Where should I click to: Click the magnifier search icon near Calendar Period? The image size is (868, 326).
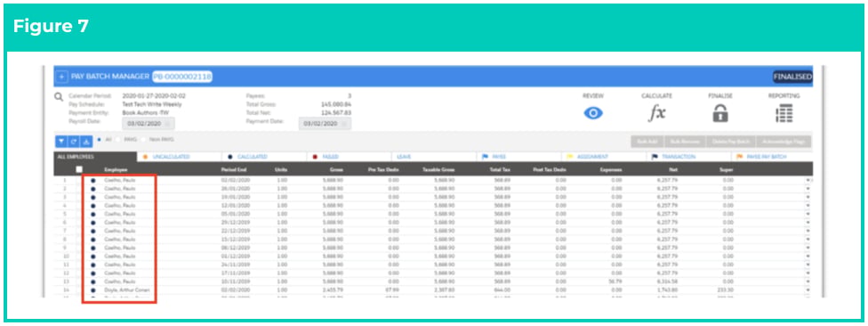(59, 97)
